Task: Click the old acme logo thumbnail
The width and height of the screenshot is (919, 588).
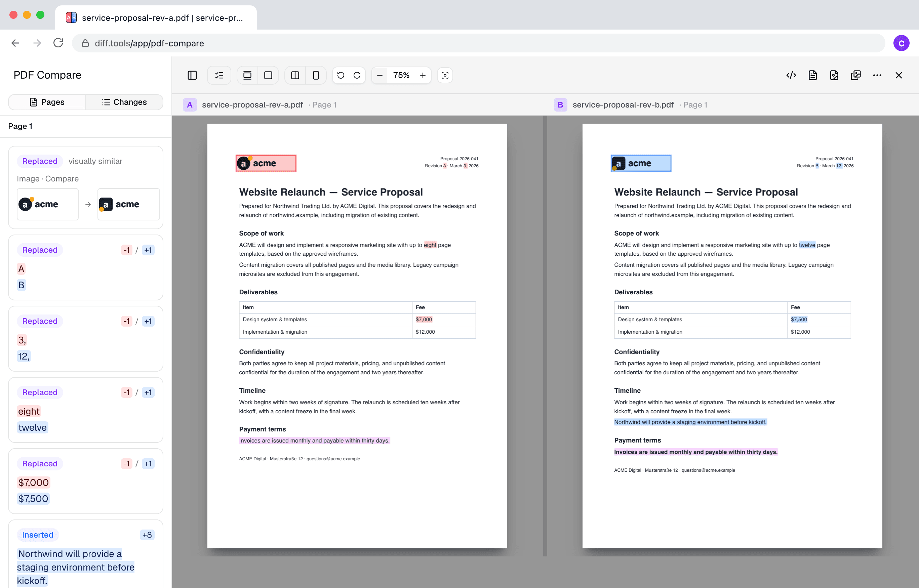Action: tap(48, 204)
